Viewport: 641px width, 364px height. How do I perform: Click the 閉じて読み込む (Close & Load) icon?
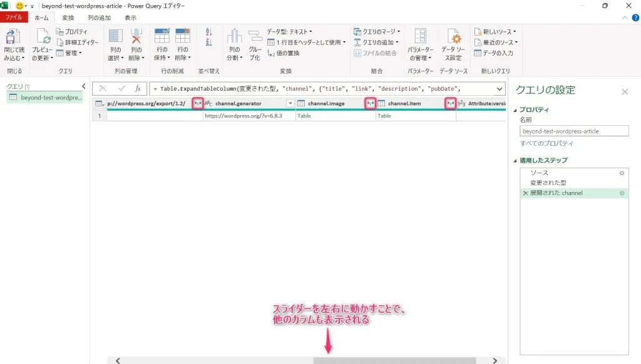13,37
